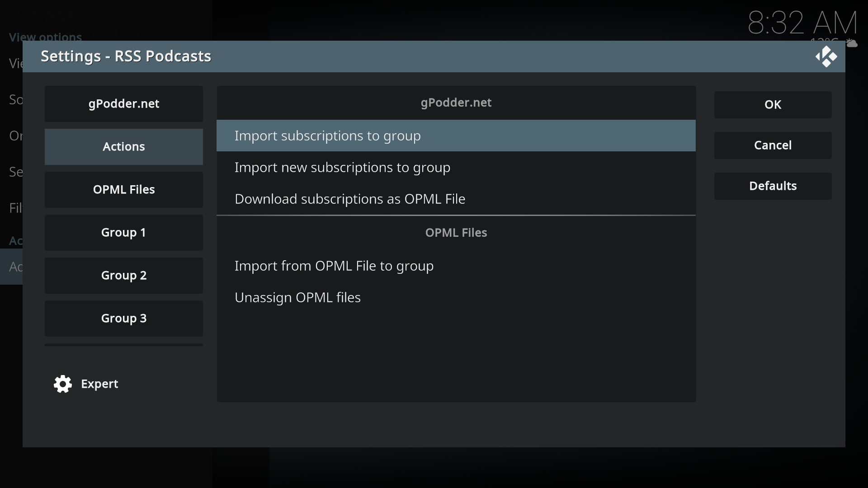Toggle the Expert settings level label
Image resolution: width=868 pixels, height=488 pixels.
[99, 384]
